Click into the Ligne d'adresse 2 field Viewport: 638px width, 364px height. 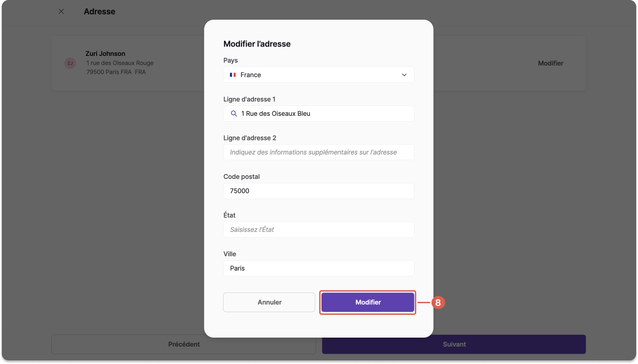[x=319, y=152]
